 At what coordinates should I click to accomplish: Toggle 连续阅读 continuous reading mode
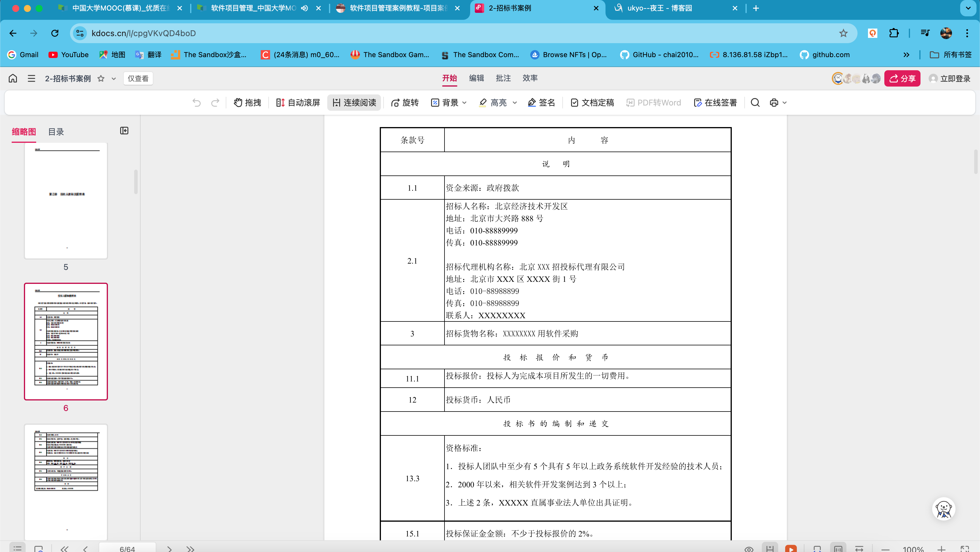[x=354, y=103]
